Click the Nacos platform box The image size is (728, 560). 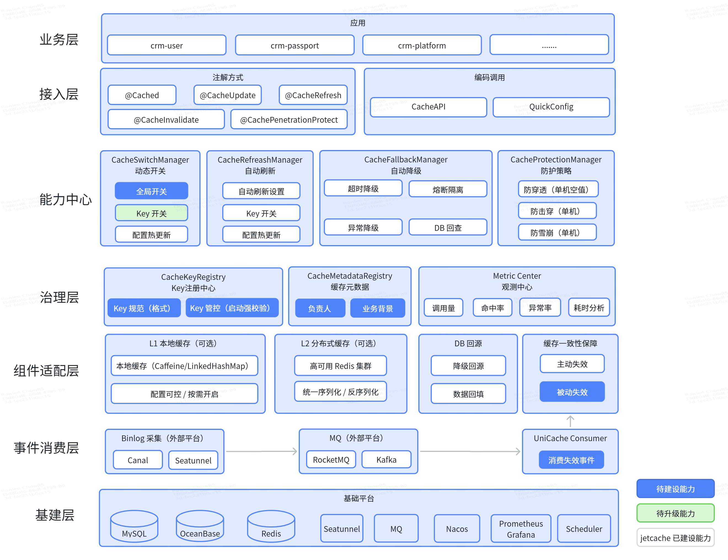click(x=457, y=529)
